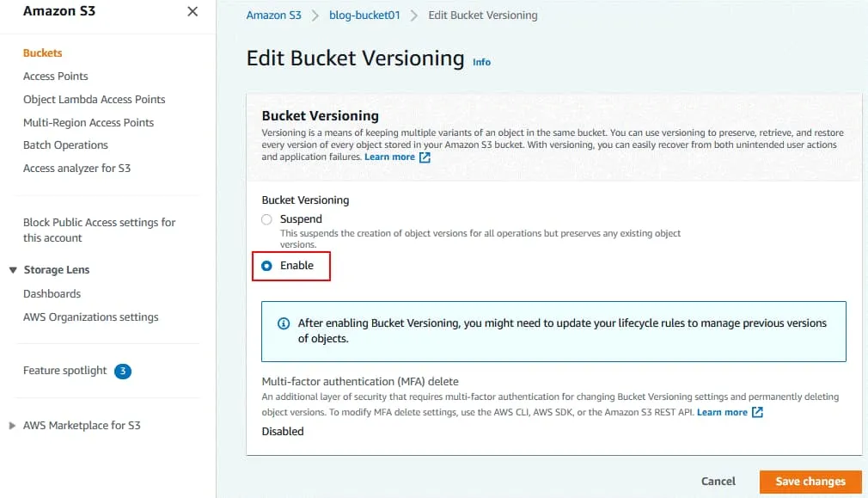868x498 pixels.
Task: Click the external link icon in MFA delete section
Action: click(x=757, y=413)
